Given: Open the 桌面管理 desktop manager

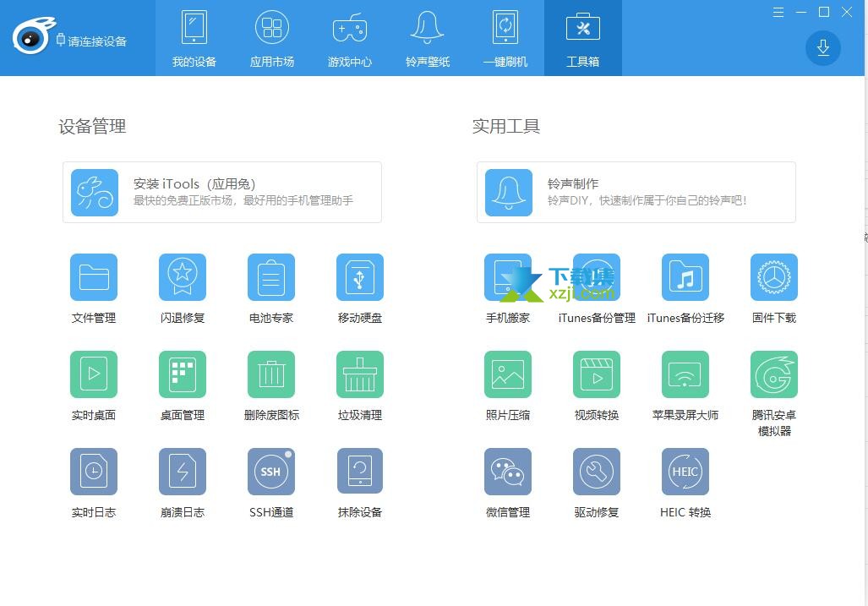Looking at the screenshot, I should [x=182, y=374].
